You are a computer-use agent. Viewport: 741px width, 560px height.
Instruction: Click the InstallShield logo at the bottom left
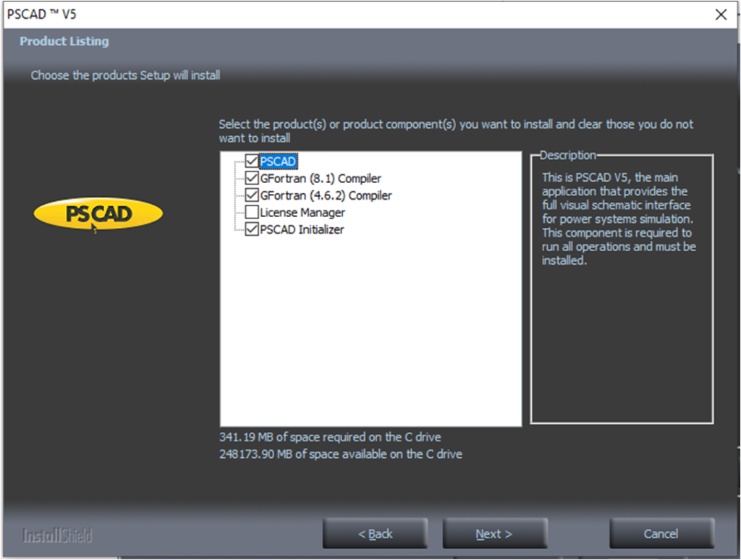57,535
